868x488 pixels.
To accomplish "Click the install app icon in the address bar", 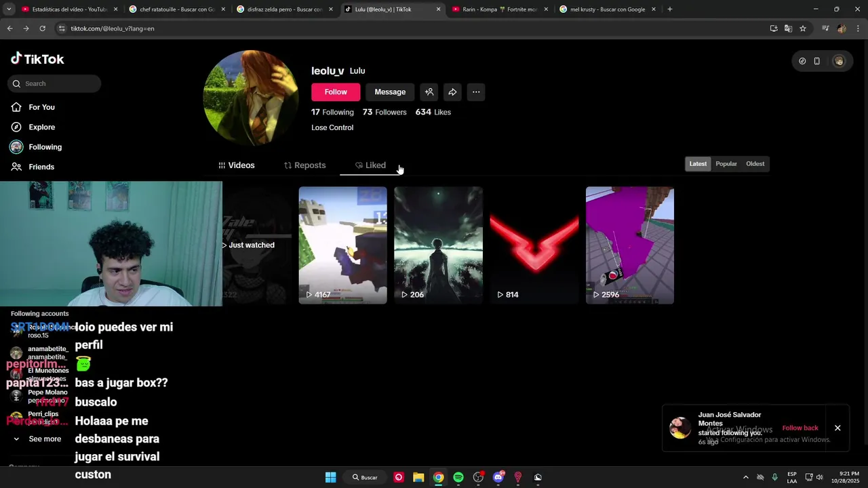I will click(774, 28).
